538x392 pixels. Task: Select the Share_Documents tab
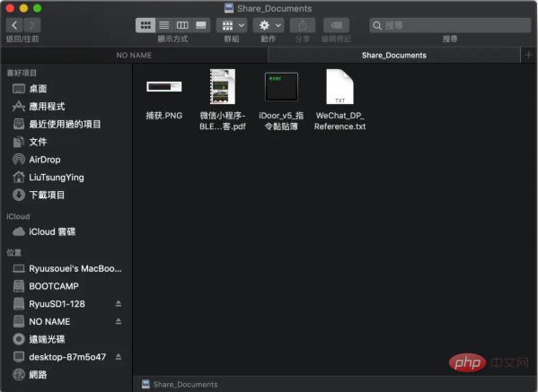tap(394, 56)
